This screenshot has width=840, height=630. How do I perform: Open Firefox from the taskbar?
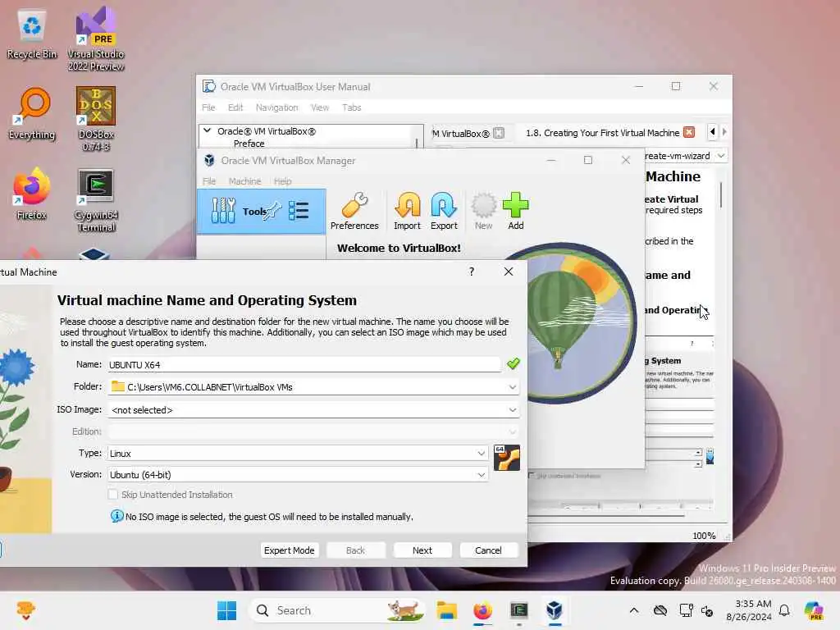click(x=482, y=610)
